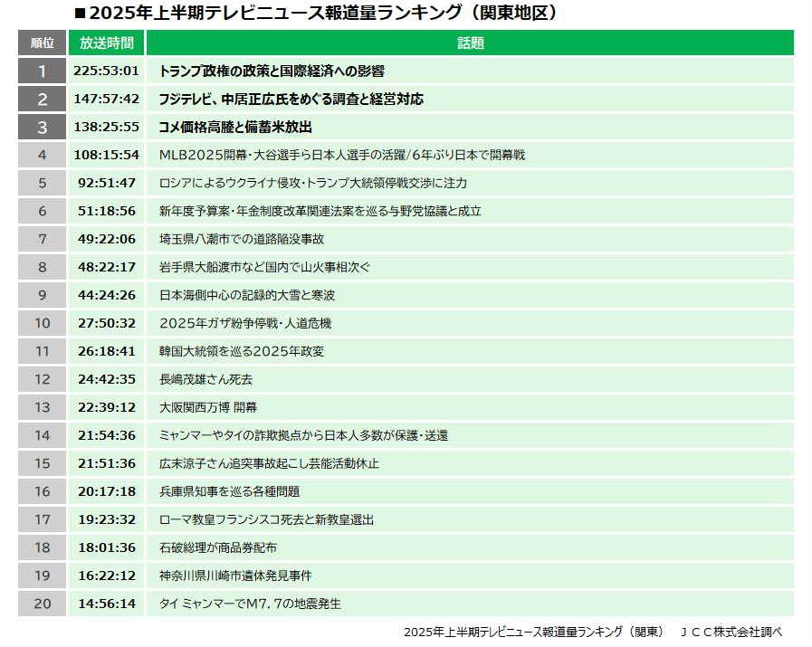Select the フジテレビ、中居正広氏 investigation topic row

coord(290,99)
